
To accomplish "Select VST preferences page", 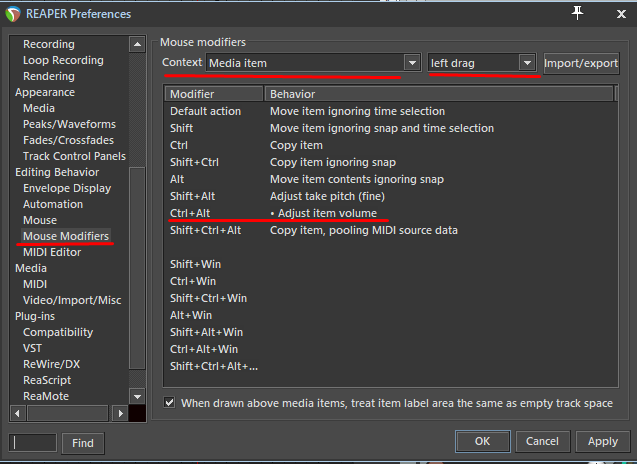I will 32,348.
